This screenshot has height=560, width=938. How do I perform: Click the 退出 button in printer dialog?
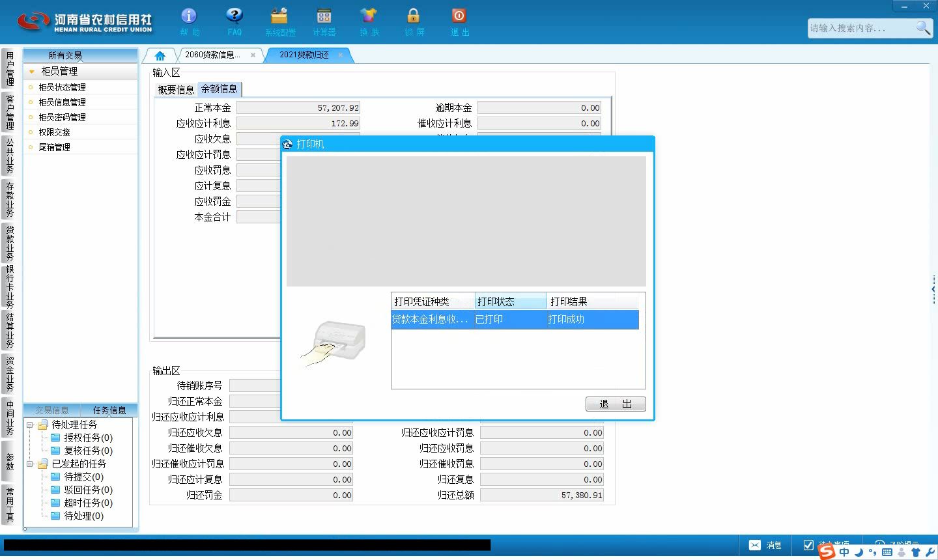click(616, 404)
